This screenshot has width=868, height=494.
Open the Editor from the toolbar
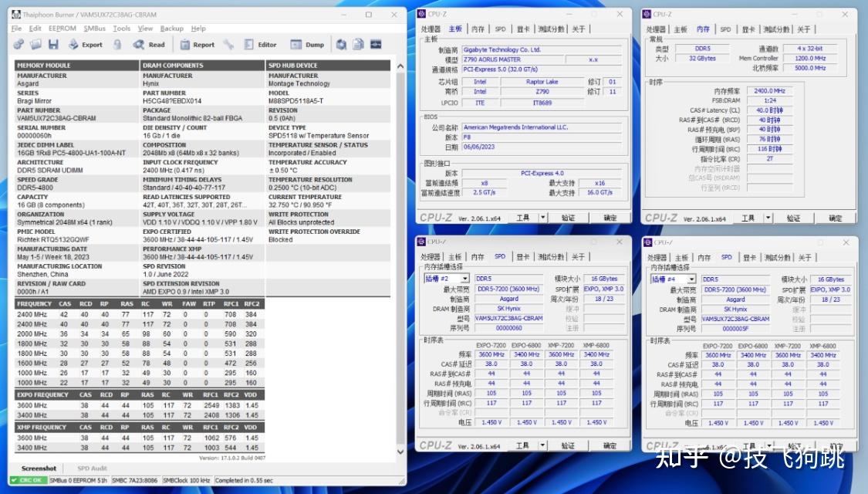pyautogui.click(x=260, y=44)
